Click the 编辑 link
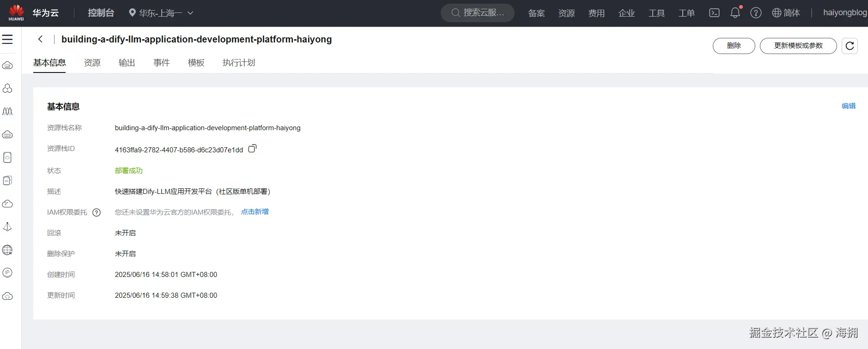This screenshot has width=868, height=349. click(849, 106)
